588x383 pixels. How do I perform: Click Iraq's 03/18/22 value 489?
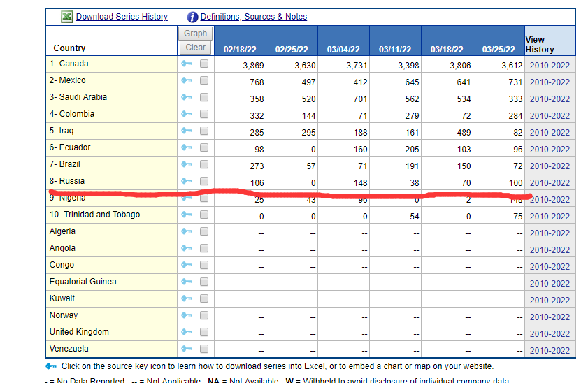pos(464,133)
